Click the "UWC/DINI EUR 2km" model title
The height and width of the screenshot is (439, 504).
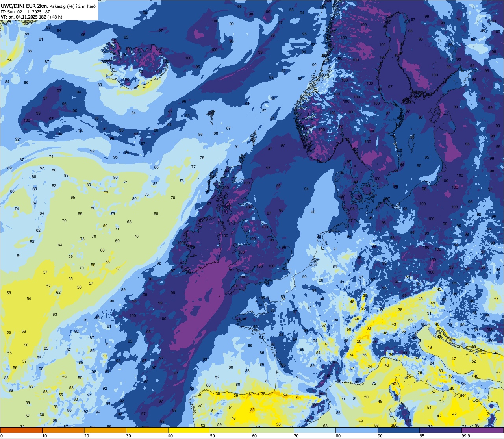tap(24, 6)
